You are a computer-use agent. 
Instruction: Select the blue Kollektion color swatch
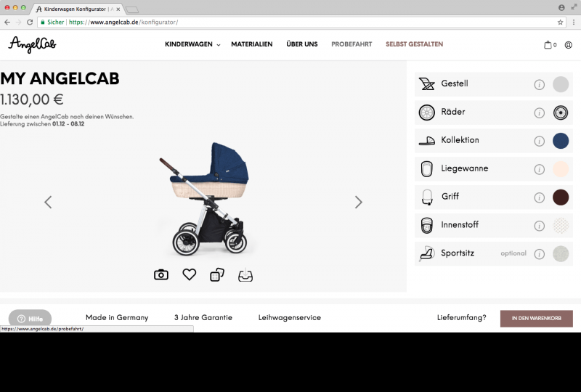click(561, 141)
